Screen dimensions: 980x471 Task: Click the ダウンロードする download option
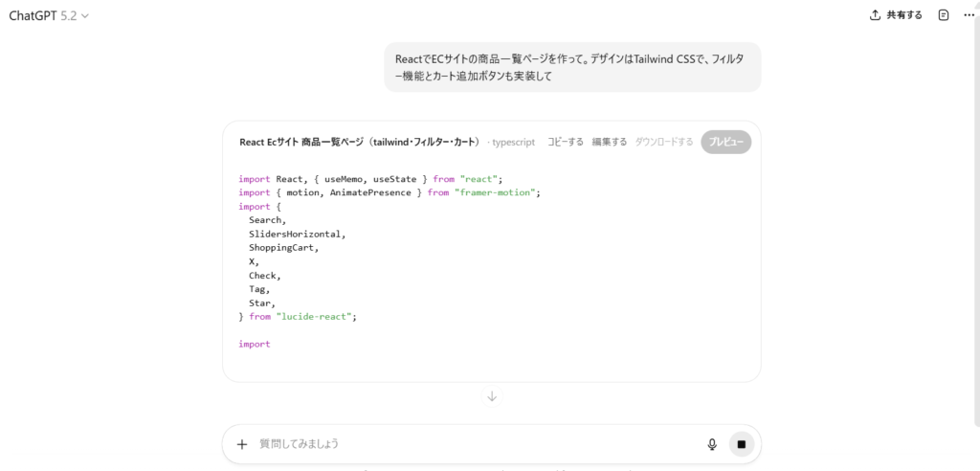664,142
